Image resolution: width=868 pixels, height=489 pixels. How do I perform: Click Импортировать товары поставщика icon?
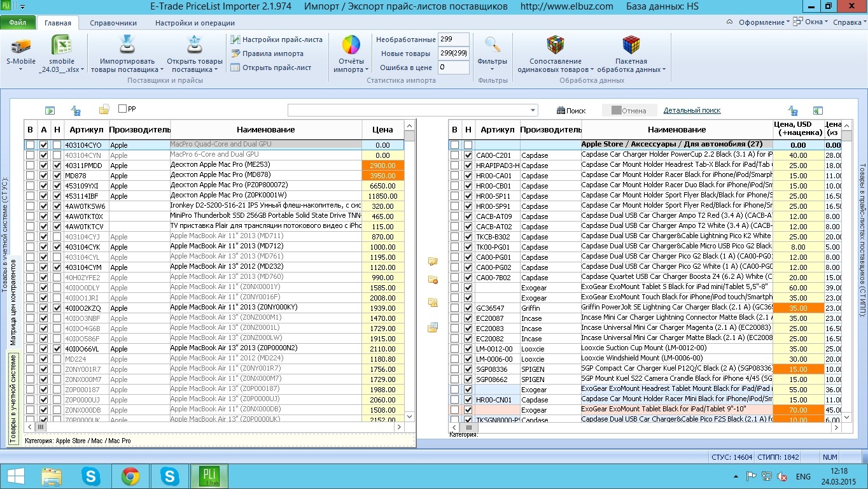click(x=127, y=45)
